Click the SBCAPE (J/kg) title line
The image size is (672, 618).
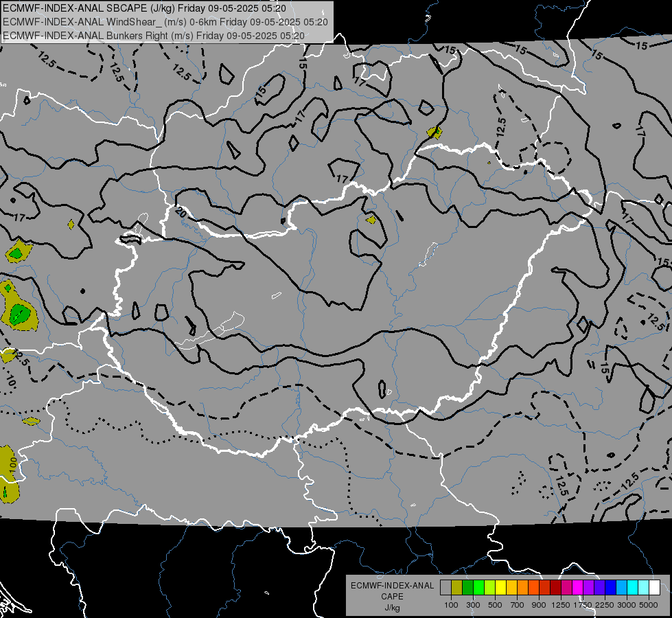[144, 8]
